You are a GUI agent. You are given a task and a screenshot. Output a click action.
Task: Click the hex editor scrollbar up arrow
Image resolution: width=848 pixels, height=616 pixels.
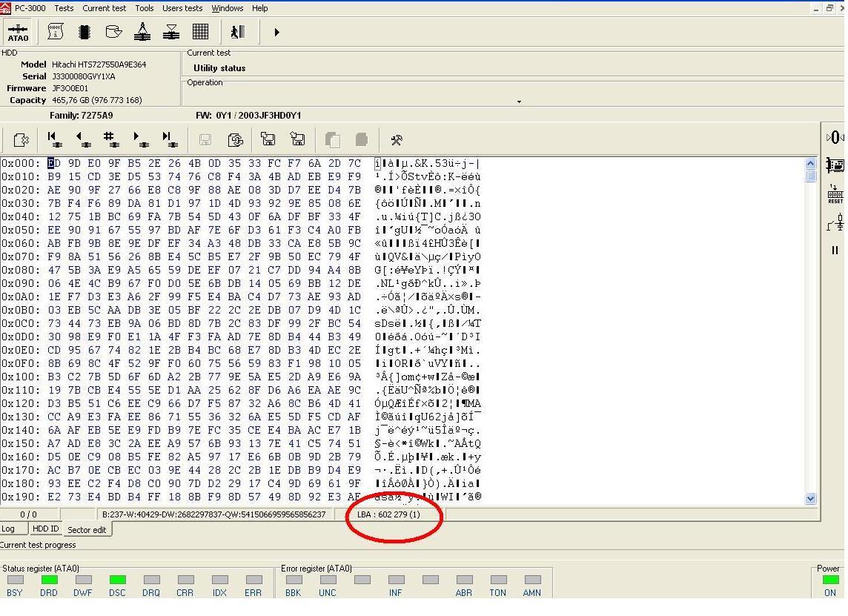coord(810,163)
